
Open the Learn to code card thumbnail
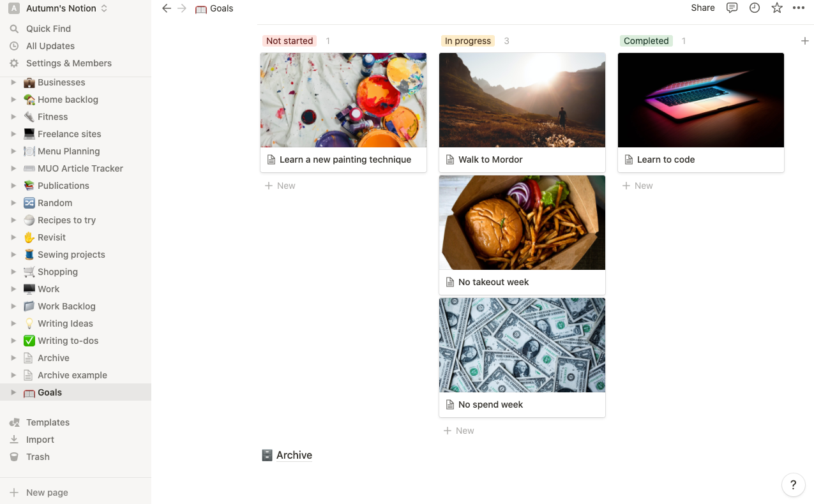[701, 100]
